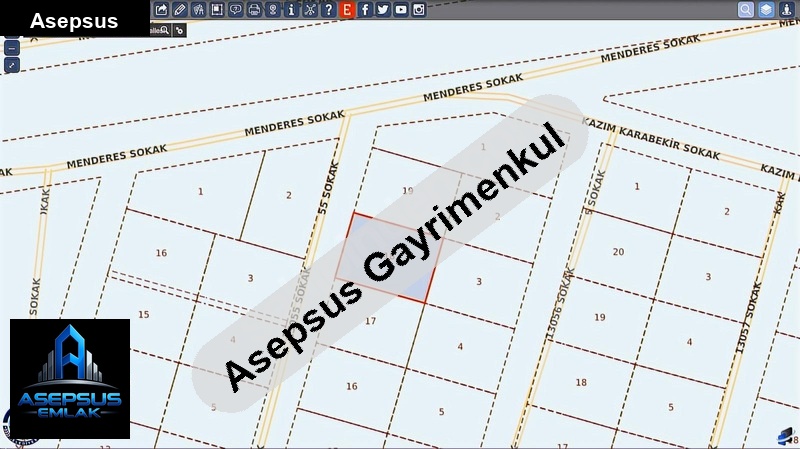Click the location pin tool icon
The height and width of the screenshot is (449, 800).
(273, 9)
